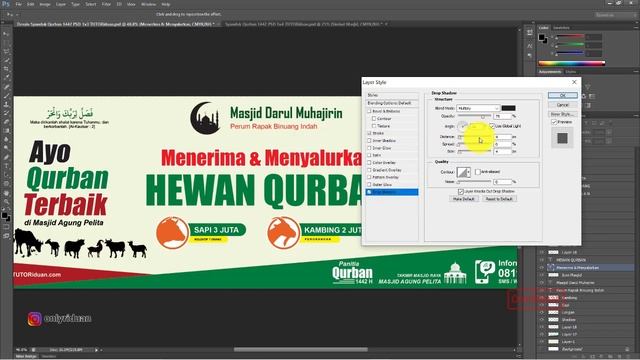
Task: Click OK in Layer Style dialog
Action: coord(562,95)
